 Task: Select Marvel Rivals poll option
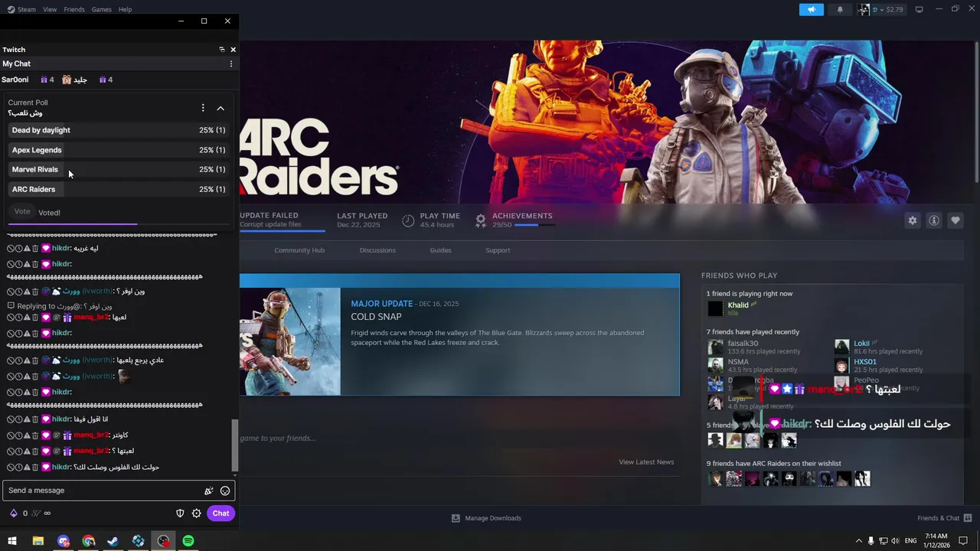tap(119, 170)
